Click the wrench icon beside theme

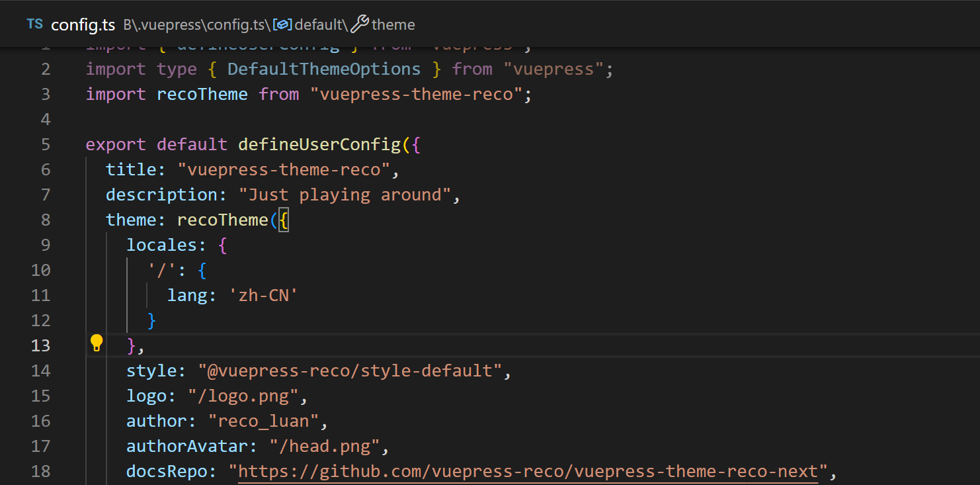coord(359,25)
